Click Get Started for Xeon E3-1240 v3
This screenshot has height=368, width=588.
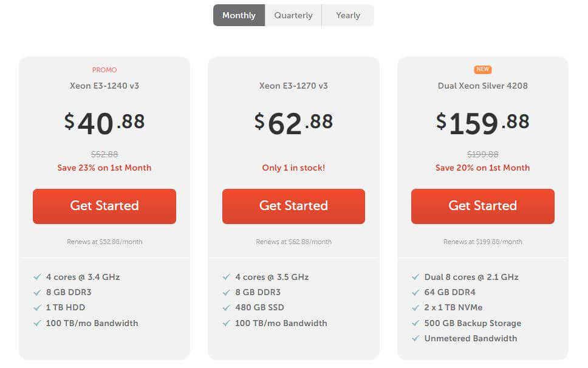click(104, 206)
